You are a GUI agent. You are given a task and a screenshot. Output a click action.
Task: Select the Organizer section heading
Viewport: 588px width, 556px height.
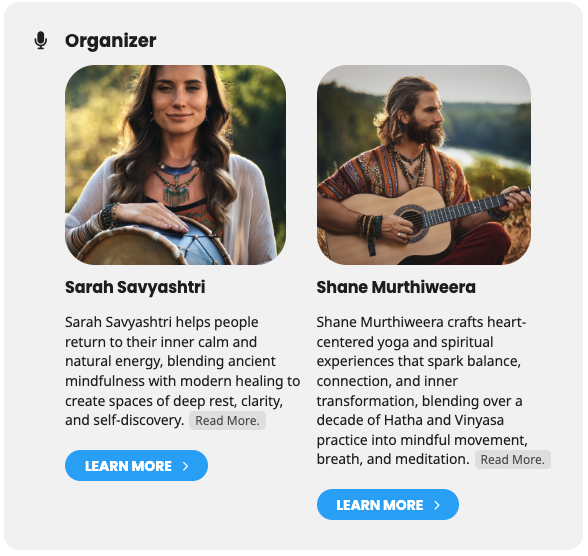click(x=111, y=40)
